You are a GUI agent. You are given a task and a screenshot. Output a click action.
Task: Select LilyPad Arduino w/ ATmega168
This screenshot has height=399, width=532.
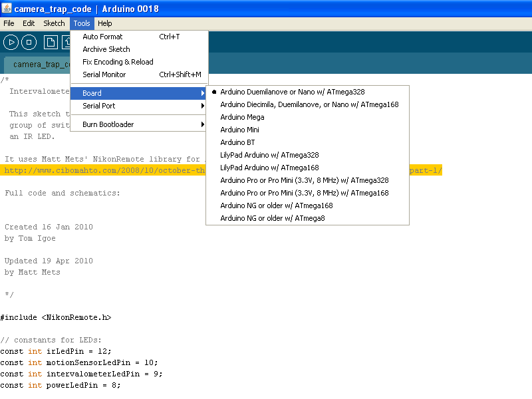pos(307,168)
